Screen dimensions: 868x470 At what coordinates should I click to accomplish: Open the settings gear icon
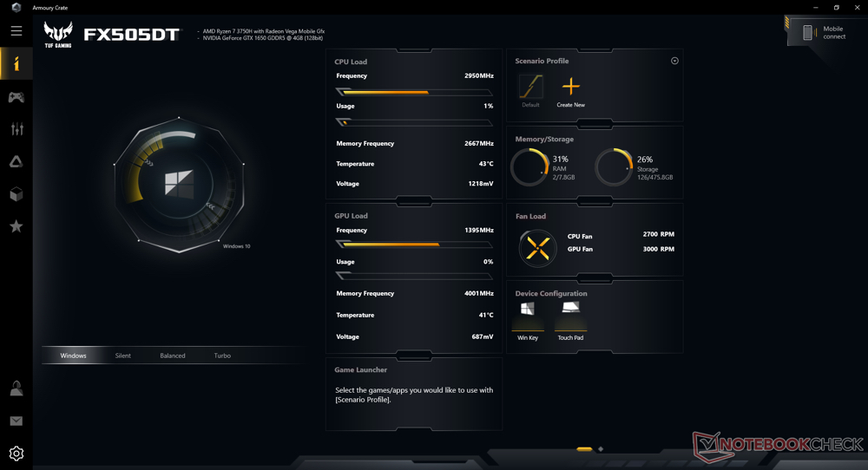pyautogui.click(x=16, y=454)
